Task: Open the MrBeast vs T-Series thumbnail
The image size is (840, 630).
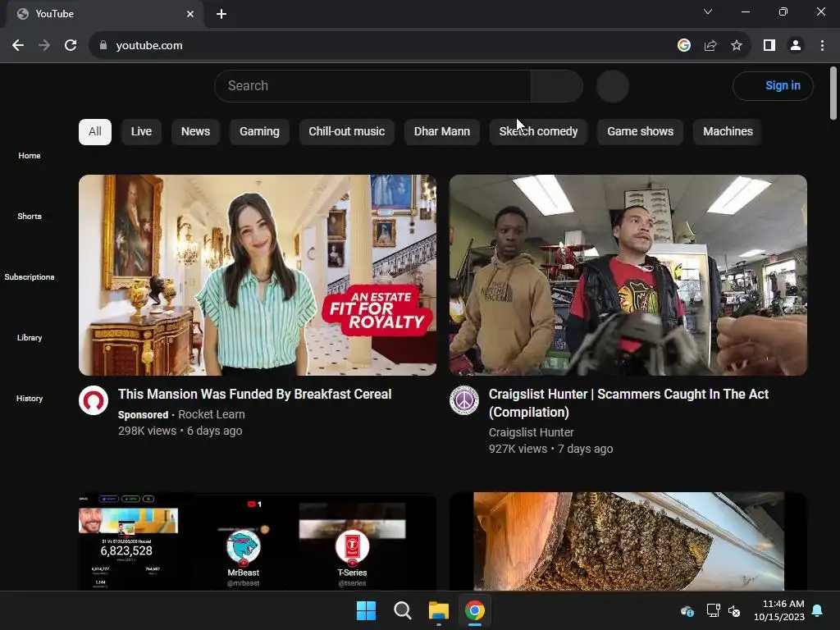Action: pyautogui.click(x=258, y=541)
